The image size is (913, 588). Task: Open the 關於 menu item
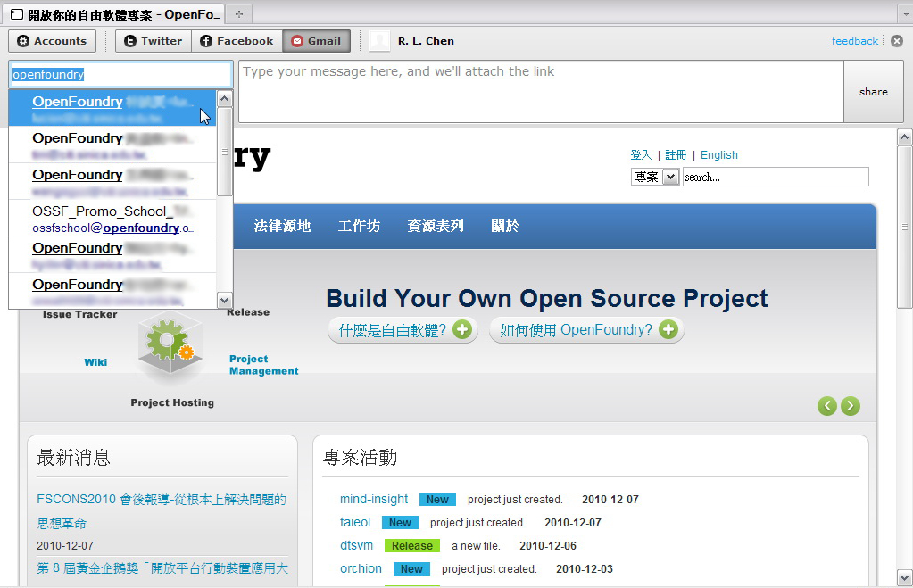(x=505, y=226)
